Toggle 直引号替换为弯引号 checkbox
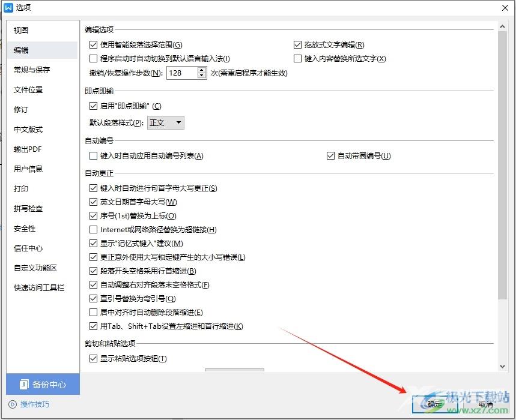This screenshot has width=516, height=420. (x=94, y=298)
